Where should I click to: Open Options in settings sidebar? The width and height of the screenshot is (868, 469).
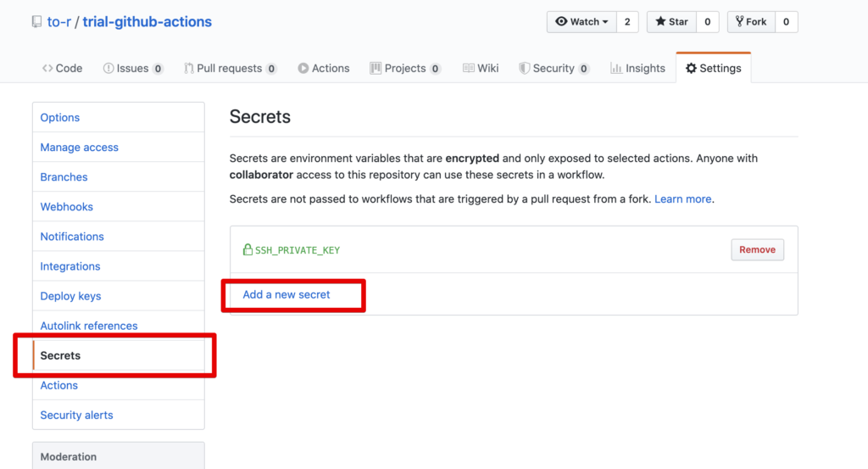click(x=119, y=117)
